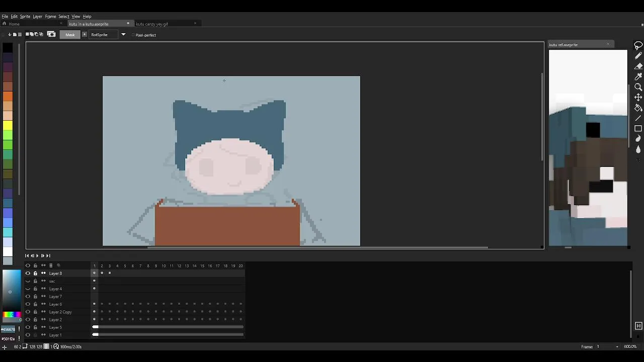This screenshot has width=644, height=362.
Task: Click the transparent color options icon
Action: (51, 34)
